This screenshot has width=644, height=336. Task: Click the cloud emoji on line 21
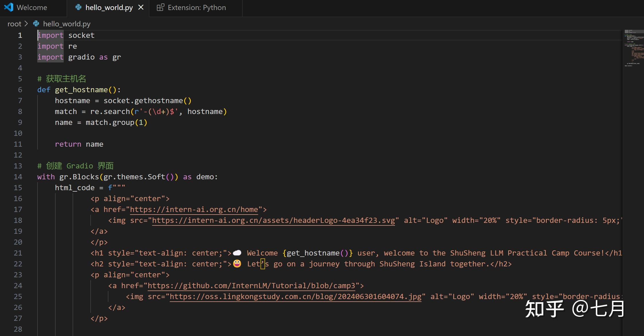[237, 253]
